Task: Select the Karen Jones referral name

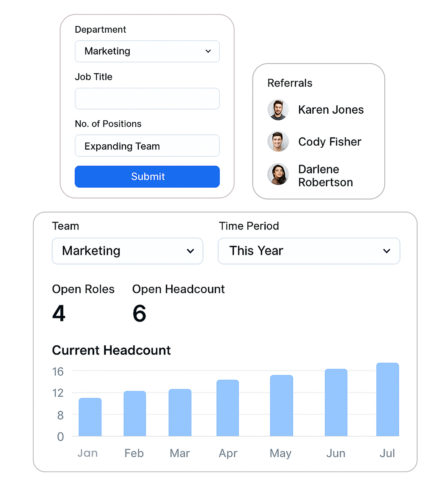Action: click(331, 110)
